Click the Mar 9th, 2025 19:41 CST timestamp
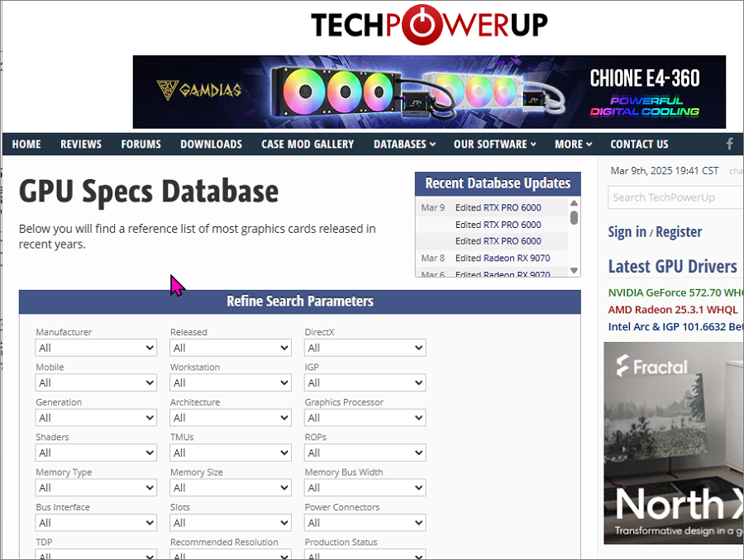This screenshot has width=744, height=560. [665, 171]
